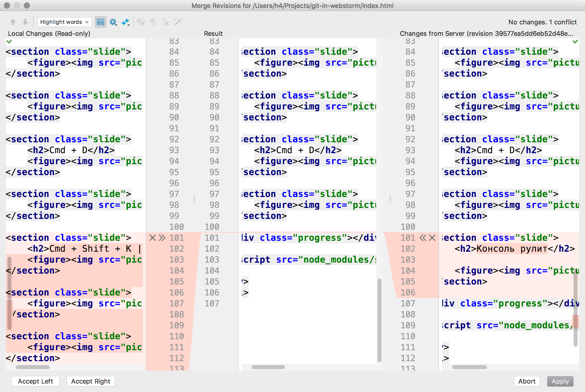Open diff settings gear menu
Screen dimensions: 585x392
[x=113, y=22]
